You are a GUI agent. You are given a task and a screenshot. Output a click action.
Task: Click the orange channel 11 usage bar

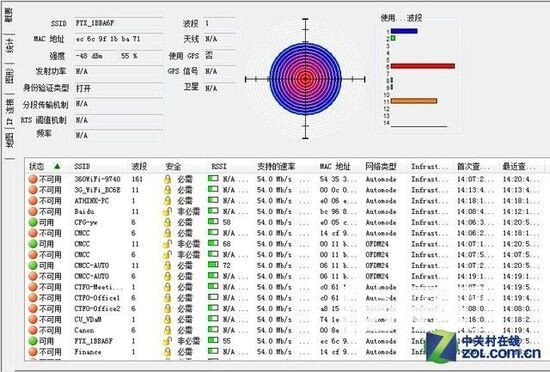point(414,101)
